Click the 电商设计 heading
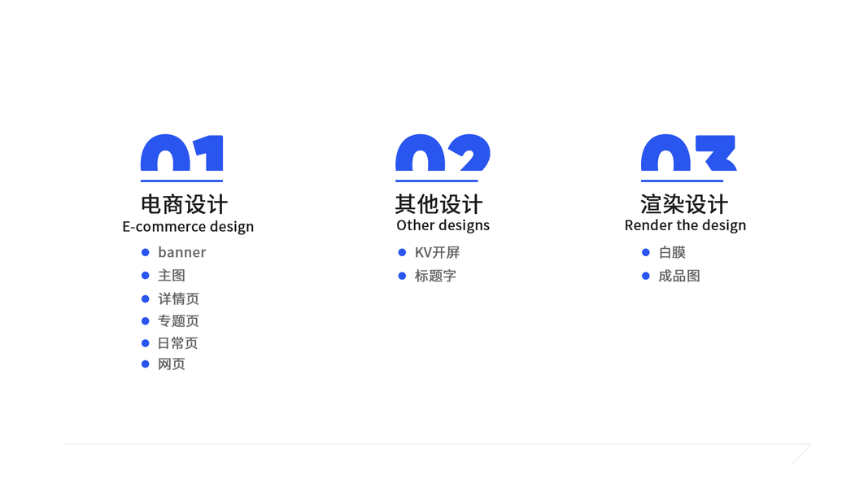This screenshot has height=488, width=868. point(184,204)
